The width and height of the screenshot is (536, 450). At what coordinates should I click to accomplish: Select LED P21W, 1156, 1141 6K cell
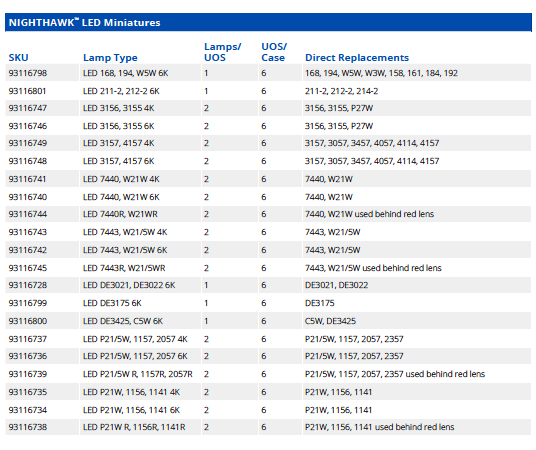(131, 410)
